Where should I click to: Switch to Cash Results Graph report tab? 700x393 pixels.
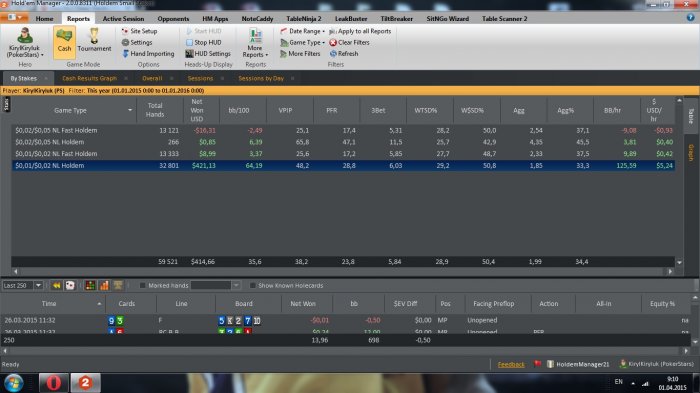click(x=89, y=78)
